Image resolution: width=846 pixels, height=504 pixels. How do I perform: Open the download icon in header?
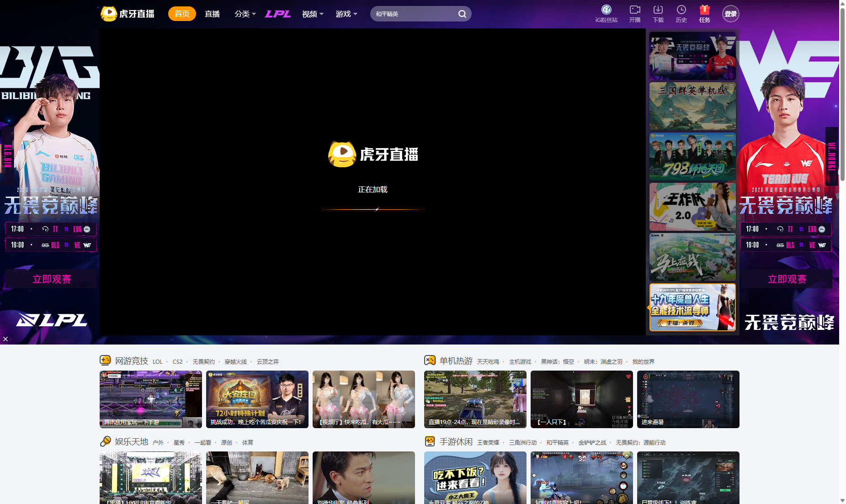[658, 10]
